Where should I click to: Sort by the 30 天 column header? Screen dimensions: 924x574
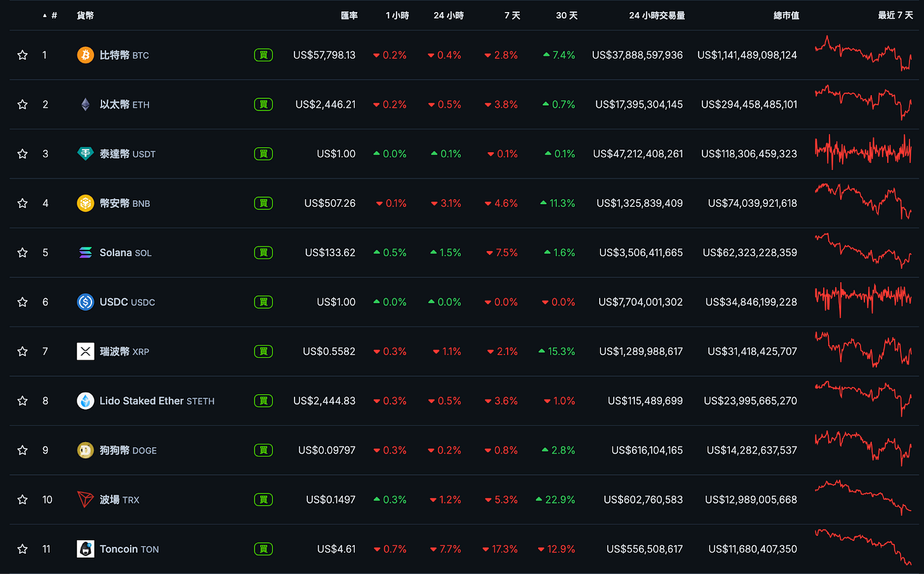[x=567, y=15]
